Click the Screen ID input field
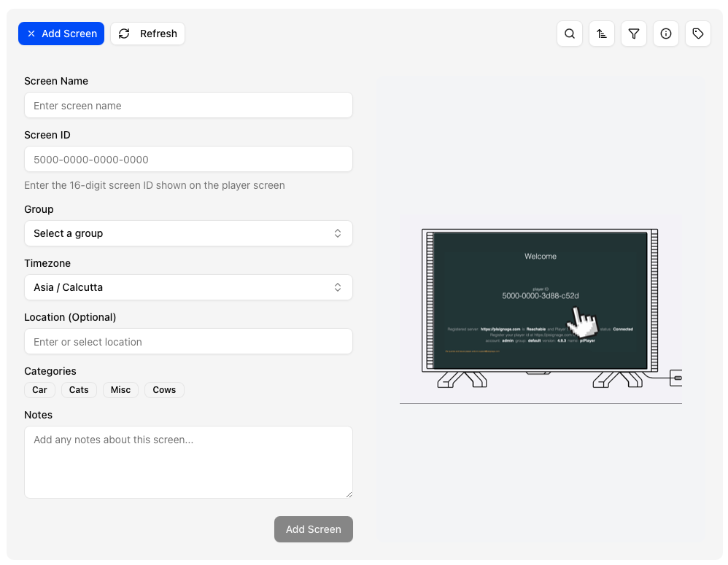728x565 pixels. click(x=188, y=159)
